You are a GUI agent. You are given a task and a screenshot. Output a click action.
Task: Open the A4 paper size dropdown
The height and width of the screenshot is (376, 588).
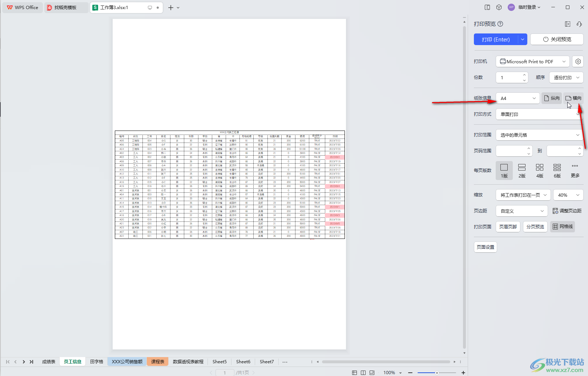[518, 98]
